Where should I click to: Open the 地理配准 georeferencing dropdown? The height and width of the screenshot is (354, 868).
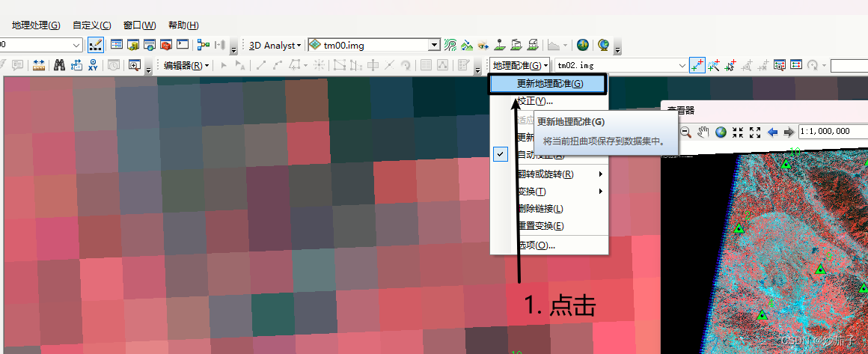[x=520, y=65]
